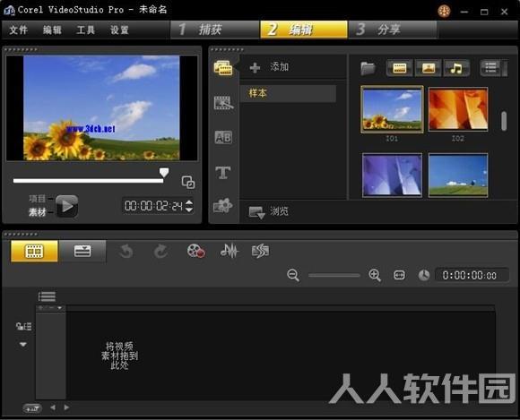
Task: Click the Corel guide orange icon
Action: (x=444, y=12)
